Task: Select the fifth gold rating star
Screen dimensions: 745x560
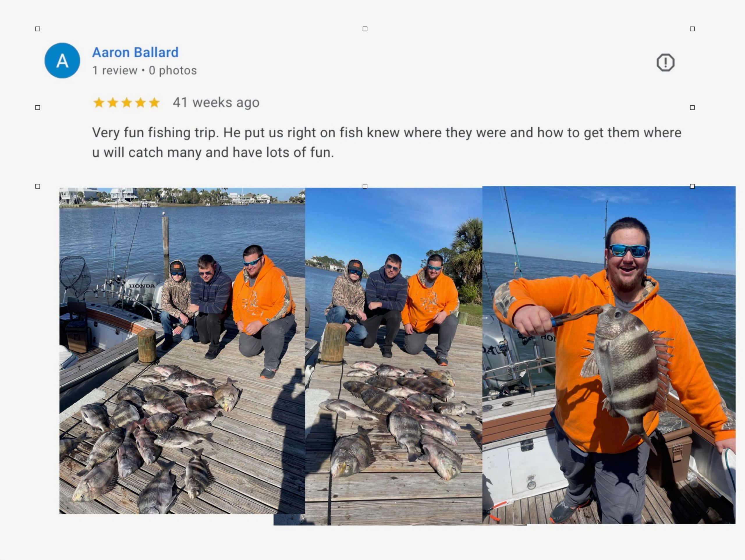Action: click(x=154, y=102)
